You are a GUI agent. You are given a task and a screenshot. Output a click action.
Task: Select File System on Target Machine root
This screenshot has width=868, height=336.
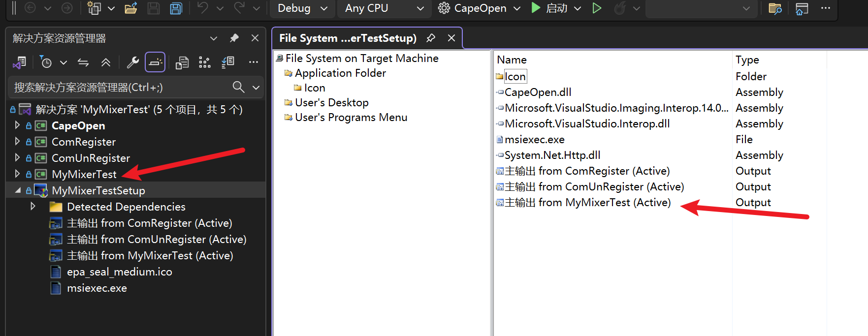tap(362, 58)
